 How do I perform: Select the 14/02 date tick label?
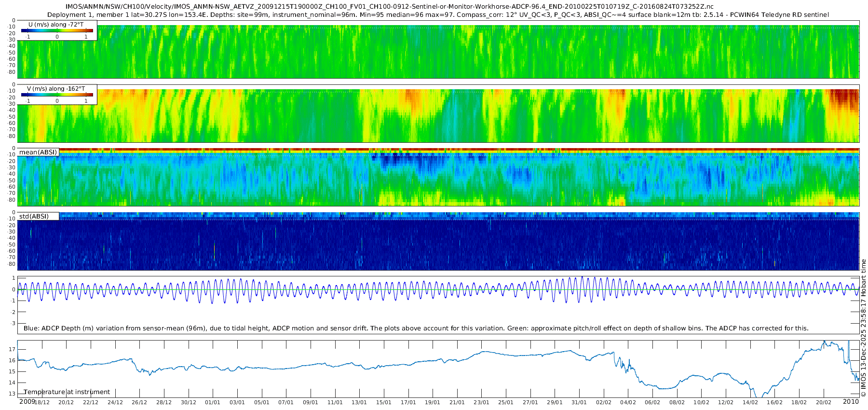pos(750,402)
